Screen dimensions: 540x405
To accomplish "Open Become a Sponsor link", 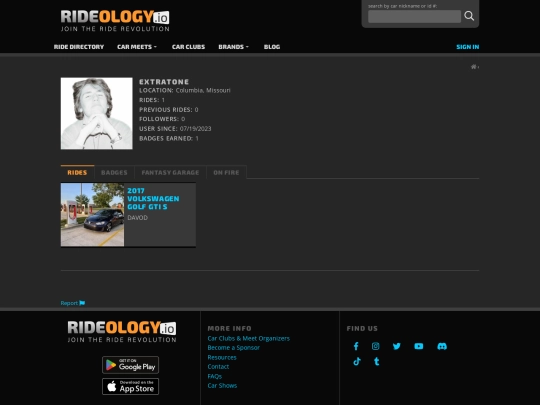I will tap(233, 347).
